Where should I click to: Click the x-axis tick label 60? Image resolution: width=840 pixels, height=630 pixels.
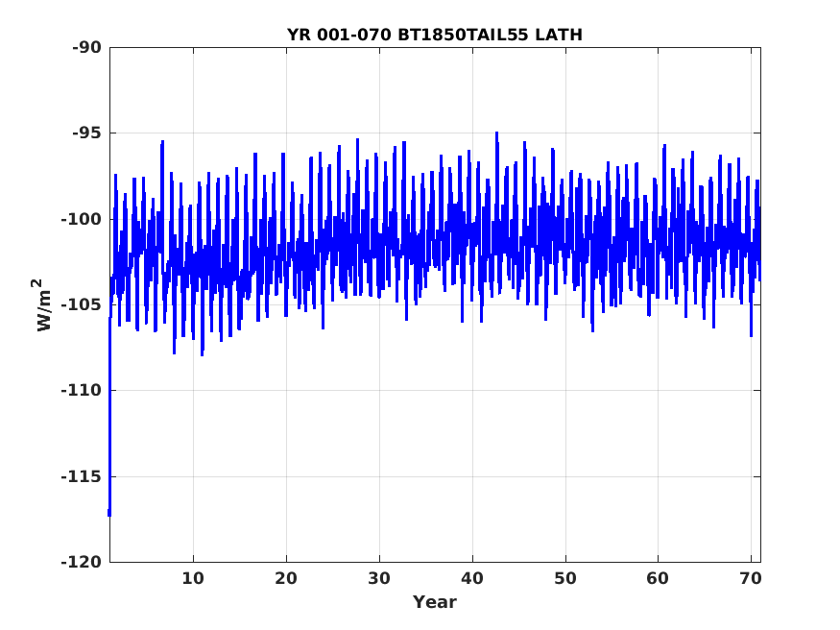[658, 578]
